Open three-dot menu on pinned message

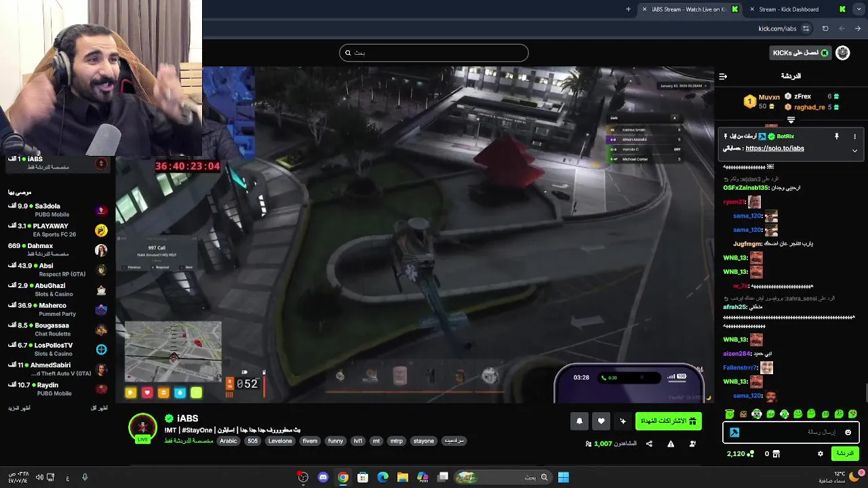[x=854, y=136]
